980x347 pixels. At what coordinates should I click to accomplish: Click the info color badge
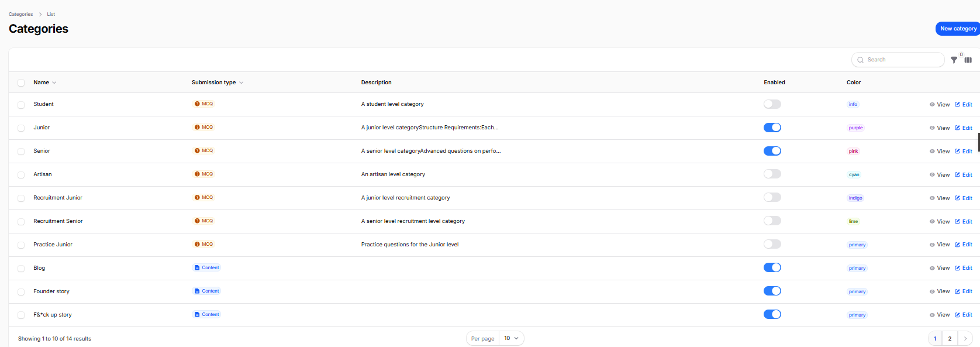pos(853,104)
